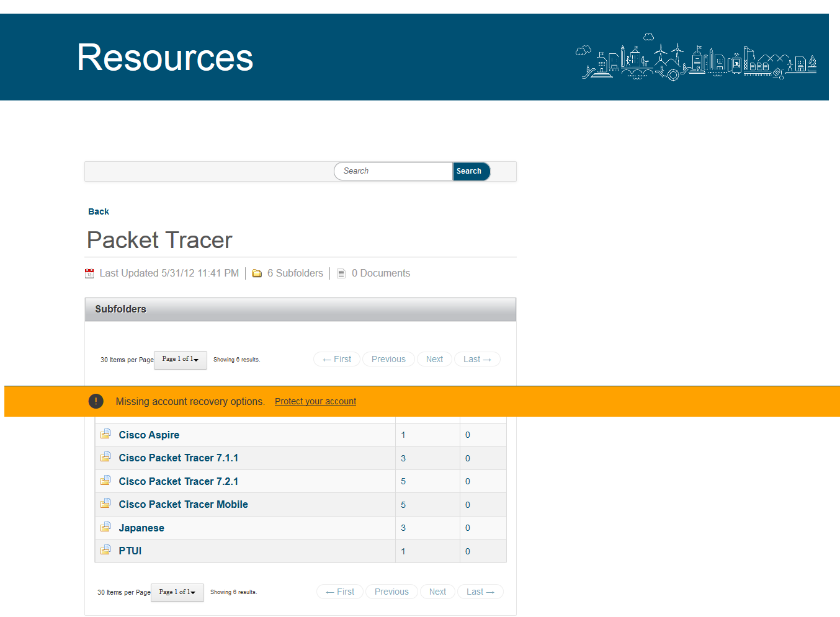This screenshot has width=840, height=617.
Task: Focus the Search input field
Action: (393, 171)
